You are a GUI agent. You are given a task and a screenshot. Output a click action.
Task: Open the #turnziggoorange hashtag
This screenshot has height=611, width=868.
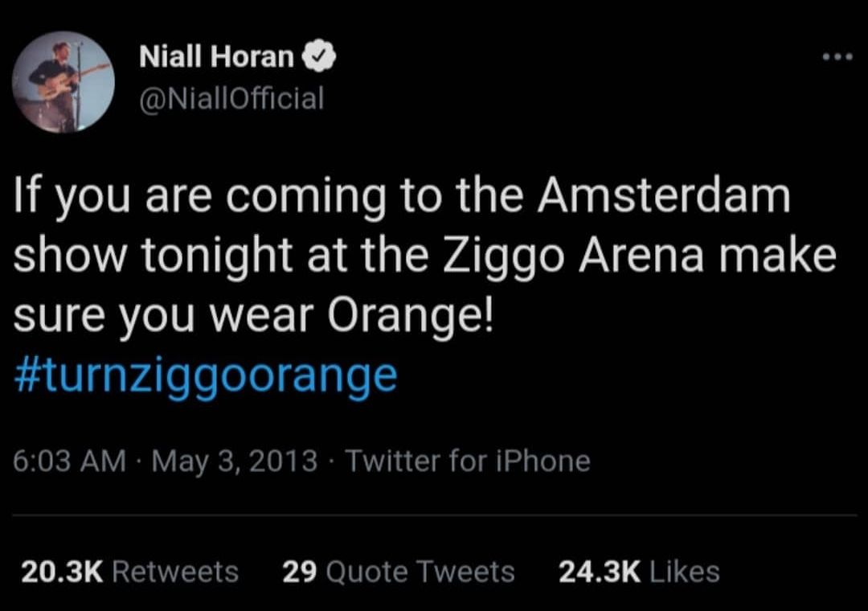(206, 376)
